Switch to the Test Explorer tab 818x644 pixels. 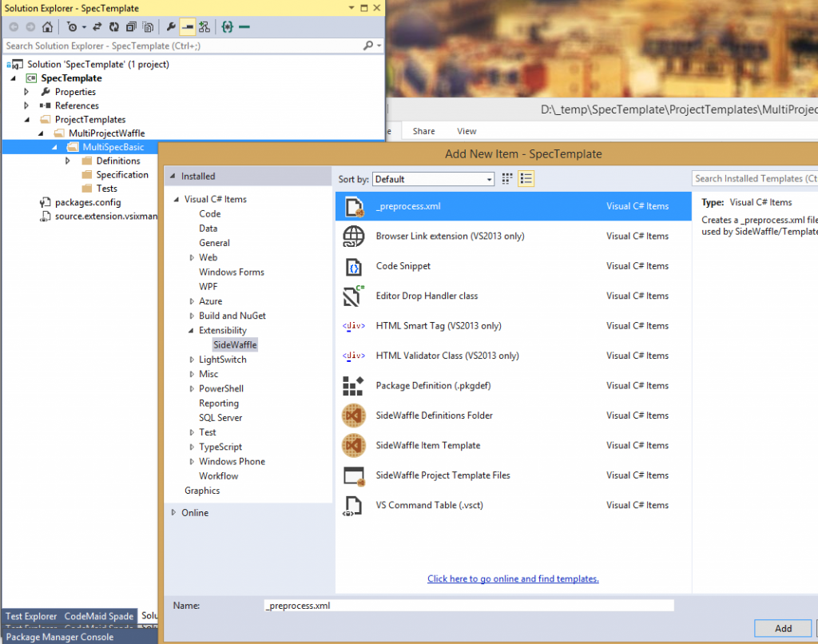[x=31, y=616]
